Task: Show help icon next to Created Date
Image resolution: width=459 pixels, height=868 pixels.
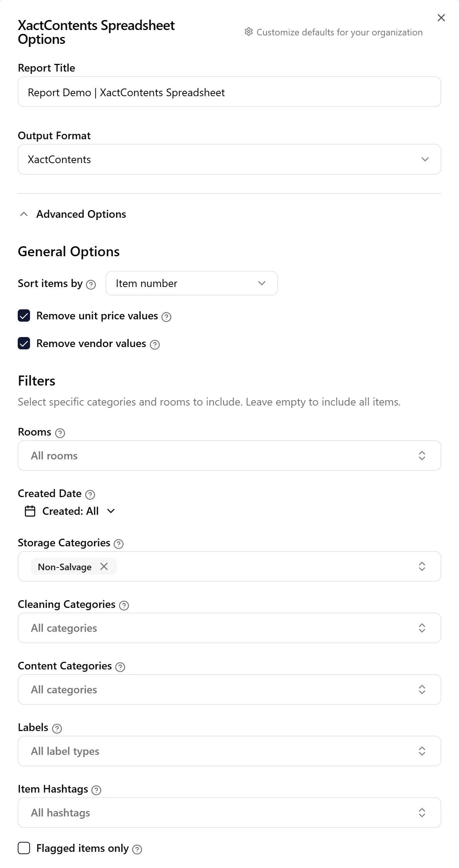Action: (90, 494)
